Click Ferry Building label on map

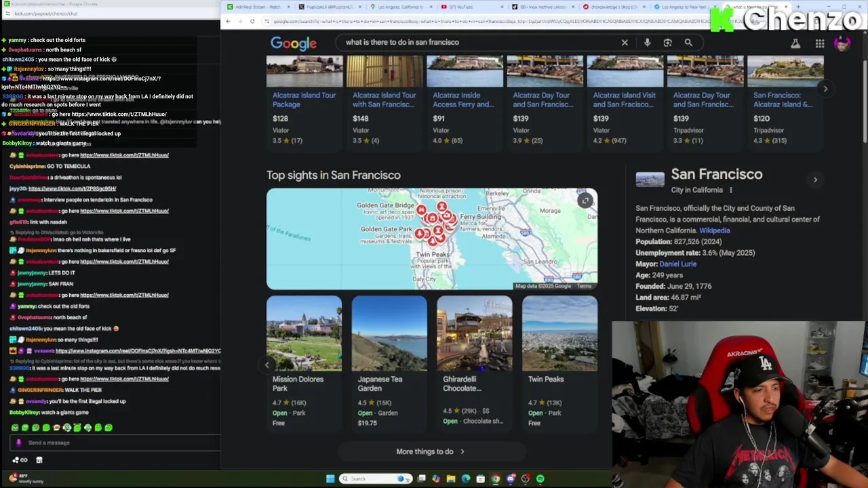point(480,217)
